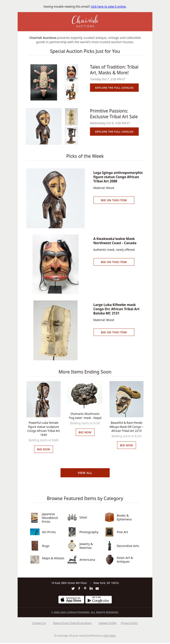Bid now on the Shamanic Mushroom mask
This screenshot has width=170, height=644.
coord(85,432)
